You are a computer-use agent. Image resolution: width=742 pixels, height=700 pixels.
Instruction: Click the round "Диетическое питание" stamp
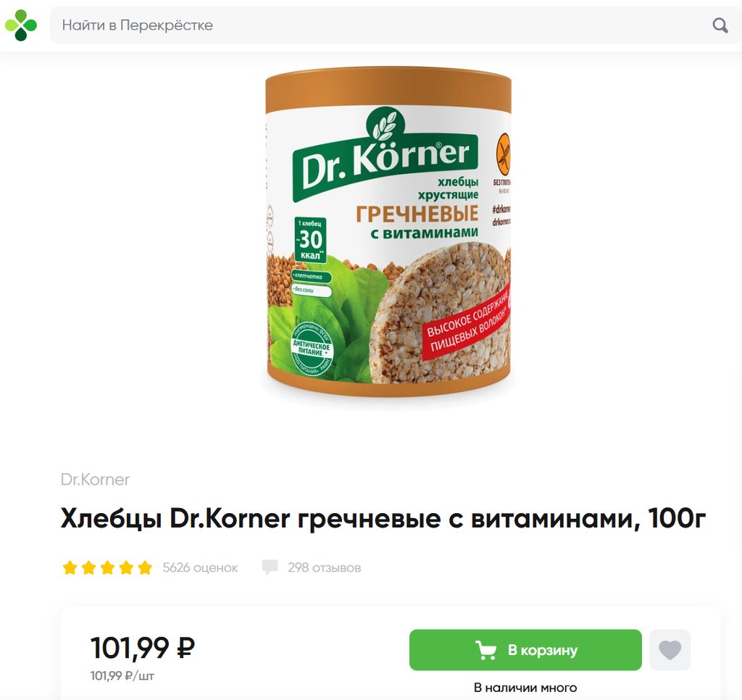[311, 349]
